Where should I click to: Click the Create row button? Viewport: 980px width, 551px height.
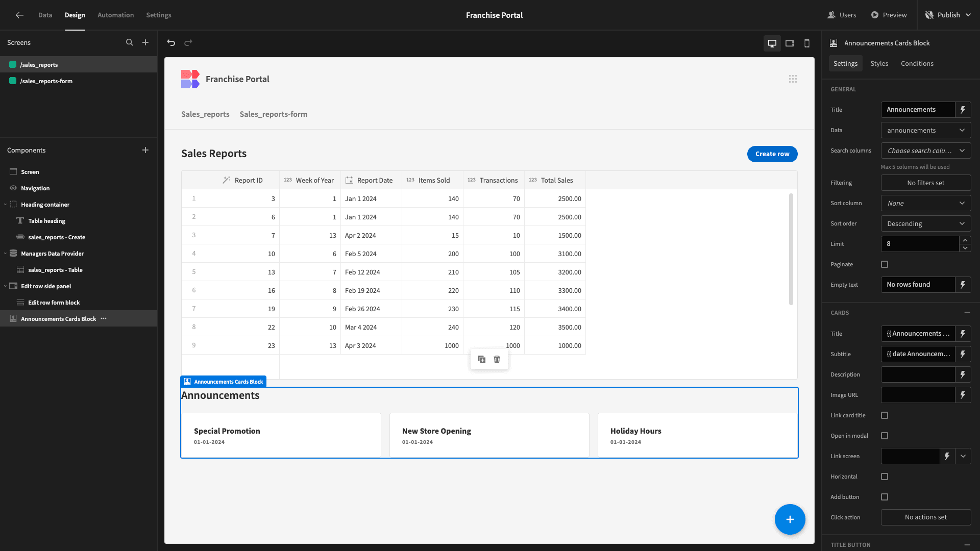(x=772, y=154)
